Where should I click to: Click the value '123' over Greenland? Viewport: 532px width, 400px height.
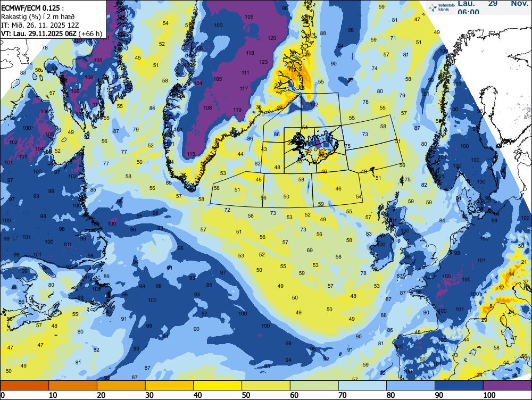point(263,62)
